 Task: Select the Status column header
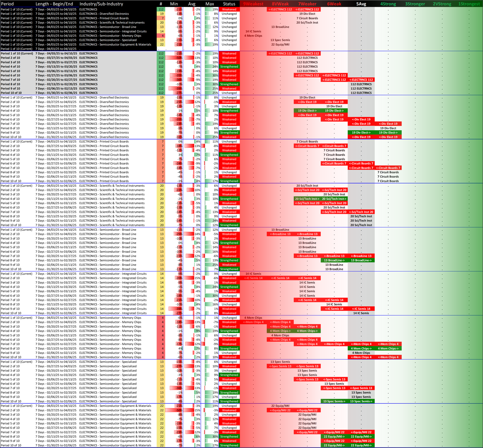[x=229, y=4]
